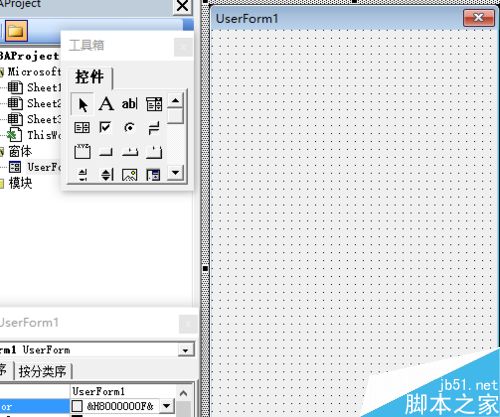Click the toolbox scrollbar thumb
The width and height of the screenshot is (500, 417).
point(175,116)
